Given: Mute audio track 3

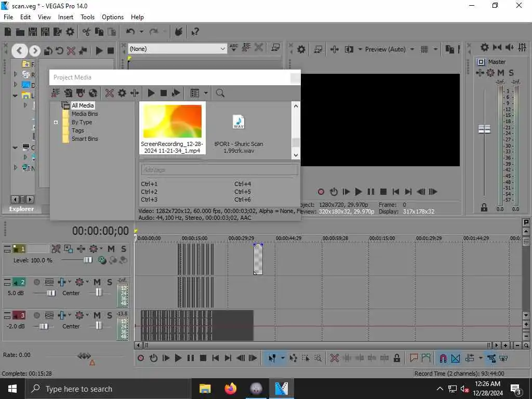Looking at the screenshot, I should click(97, 315).
